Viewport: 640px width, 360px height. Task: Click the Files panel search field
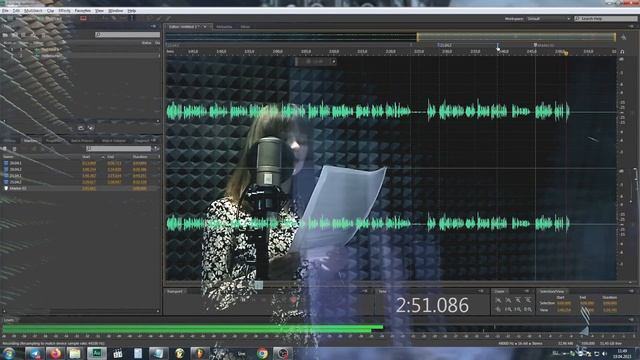(x=127, y=35)
